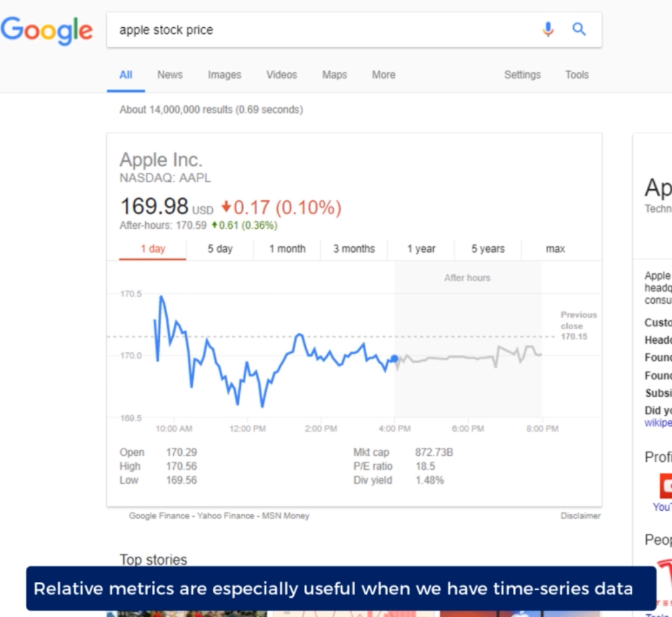Open the Settings dropdown

pyautogui.click(x=522, y=75)
